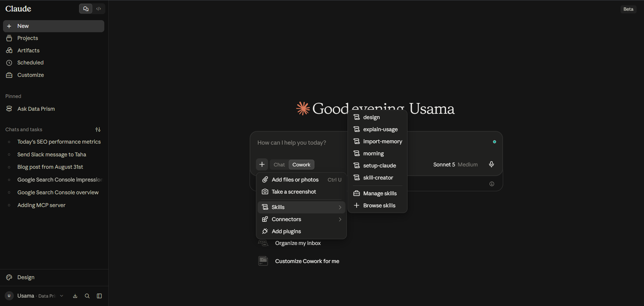Viewport: 644px width, 306px height.
Task: Select the setup-claude skill
Action: (377, 166)
